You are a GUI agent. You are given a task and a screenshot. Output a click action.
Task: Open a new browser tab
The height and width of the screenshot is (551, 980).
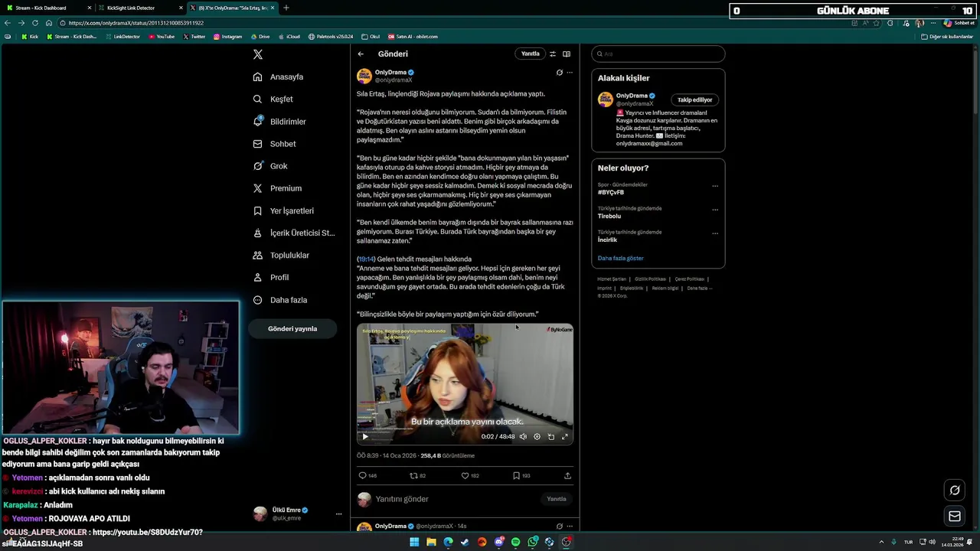tap(286, 8)
